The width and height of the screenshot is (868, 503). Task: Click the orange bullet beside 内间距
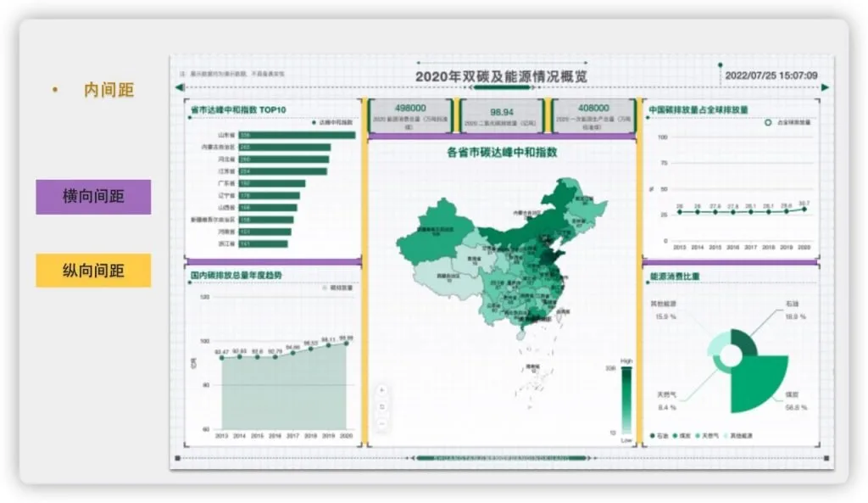55,89
